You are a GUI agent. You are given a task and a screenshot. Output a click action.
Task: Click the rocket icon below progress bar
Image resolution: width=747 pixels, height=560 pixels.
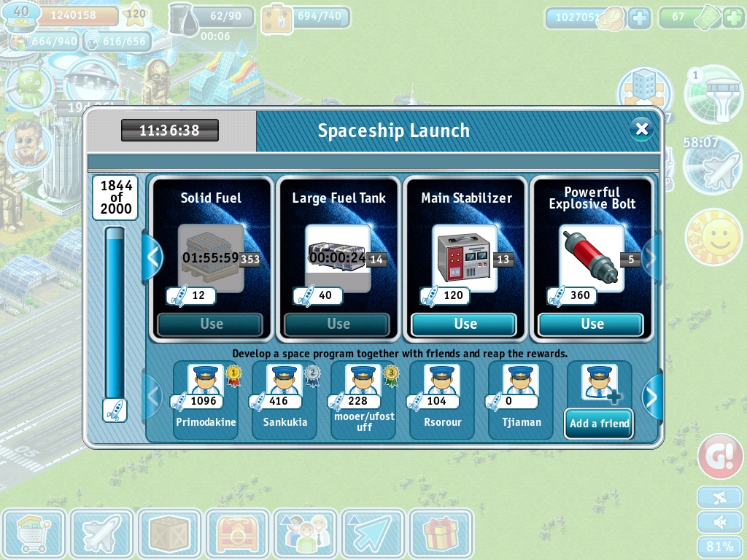tap(115, 411)
